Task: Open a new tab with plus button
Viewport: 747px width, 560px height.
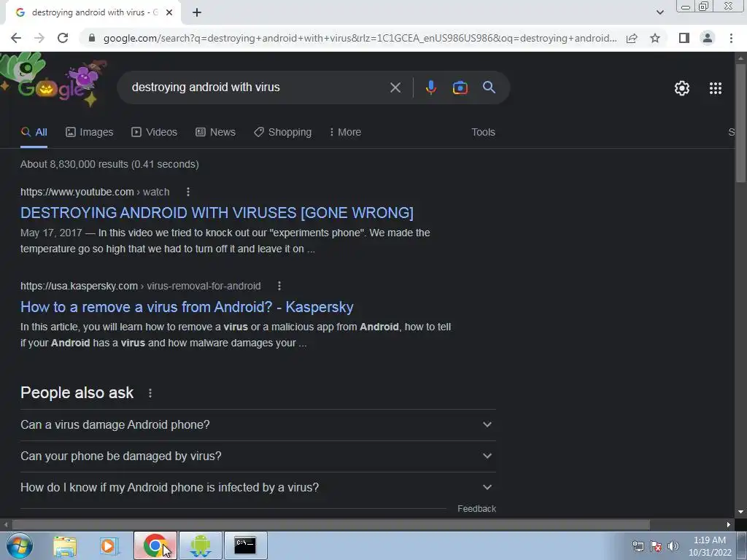Action: (197, 13)
